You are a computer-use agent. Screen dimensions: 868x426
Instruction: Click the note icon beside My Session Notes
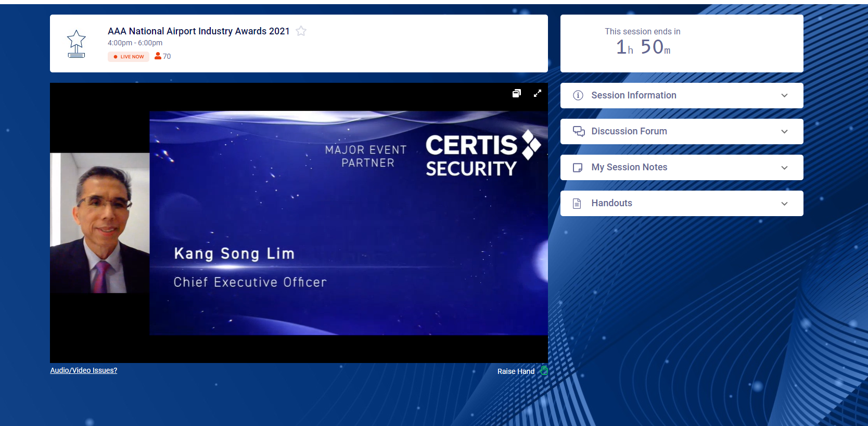coord(578,168)
